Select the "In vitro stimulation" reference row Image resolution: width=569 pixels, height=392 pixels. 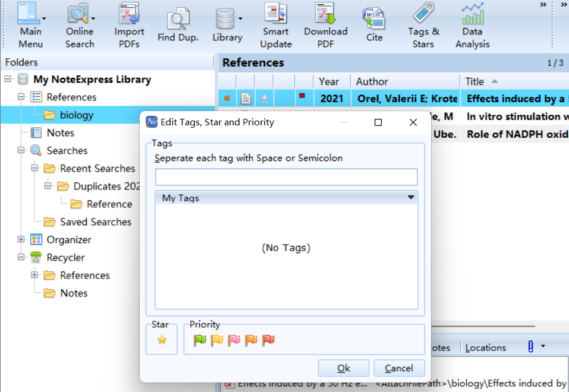click(x=500, y=116)
